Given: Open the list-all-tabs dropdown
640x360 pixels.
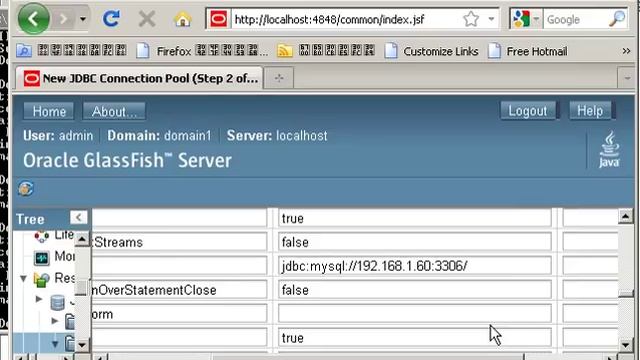Looking at the screenshot, I should pos(627,78).
